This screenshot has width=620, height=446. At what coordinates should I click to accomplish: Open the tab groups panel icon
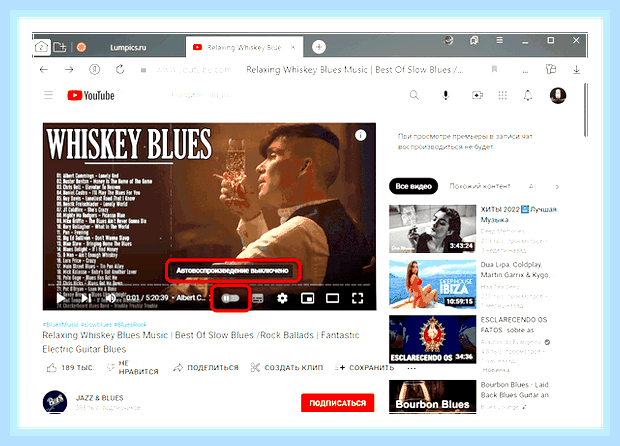point(60,47)
